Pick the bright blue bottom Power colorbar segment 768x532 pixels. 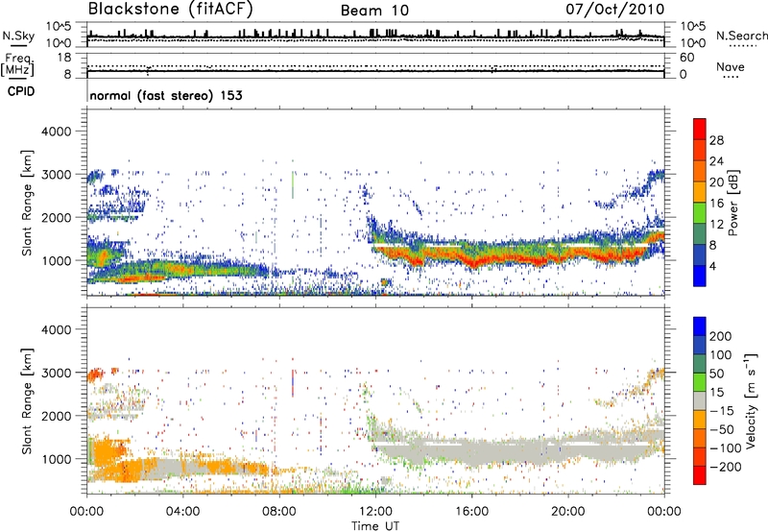click(700, 277)
